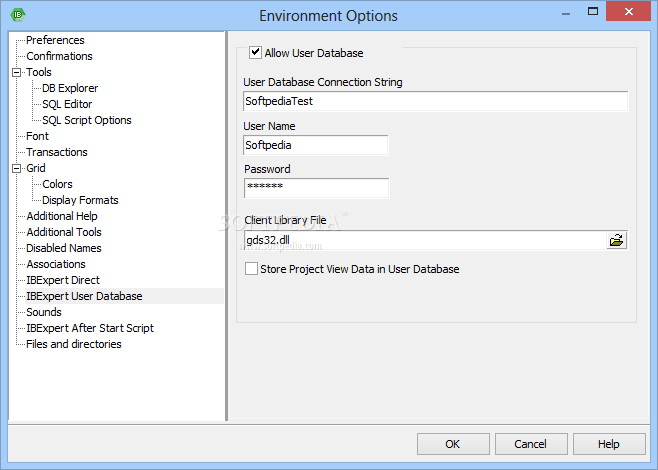658x470 pixels.
Task: Select SQL Script Options
Action: click(87, 120)
